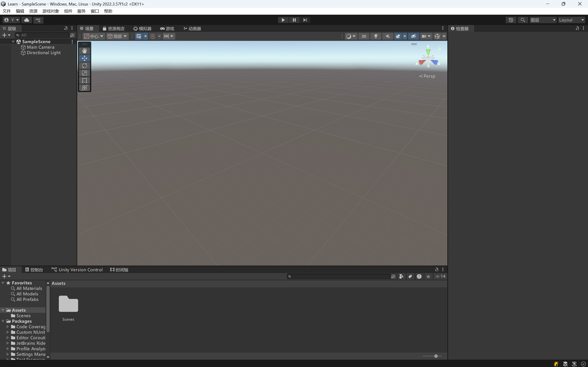Switch to the 控制台 tab
This screenshot has width=588, height=367.
(34, 270)
